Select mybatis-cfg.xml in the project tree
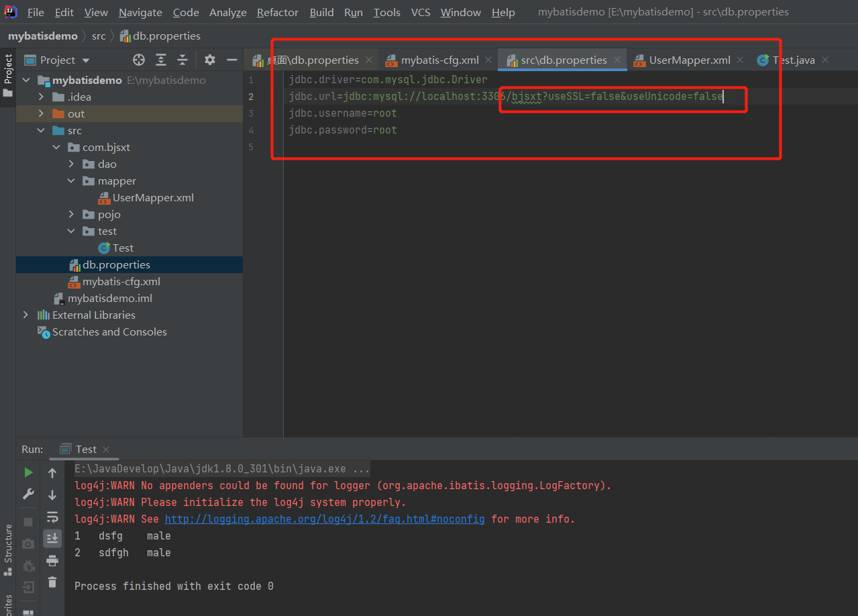 129,282
